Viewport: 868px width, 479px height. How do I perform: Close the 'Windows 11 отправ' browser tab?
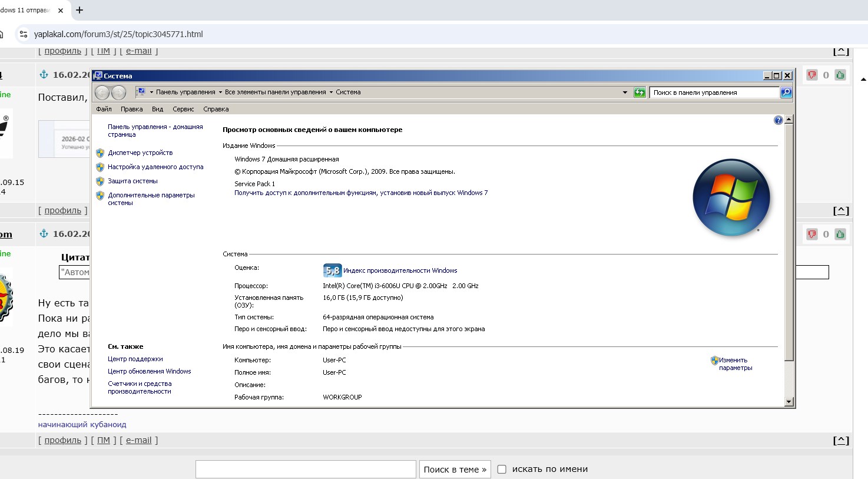tap(61, 10)
